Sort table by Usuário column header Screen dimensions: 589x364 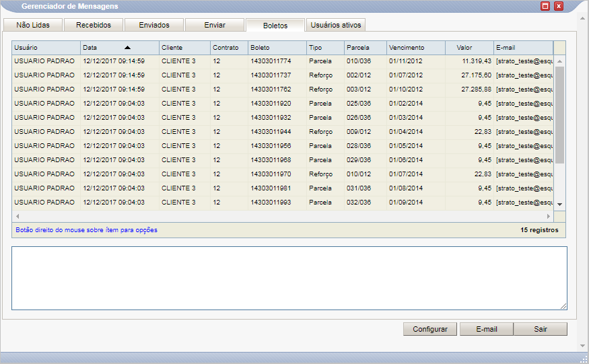tap(46, 48)
